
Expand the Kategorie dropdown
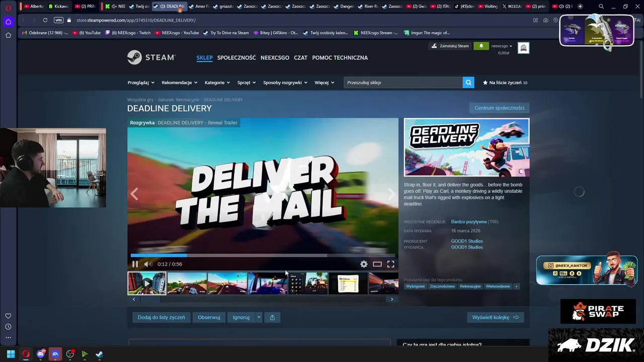pos(217,82)
